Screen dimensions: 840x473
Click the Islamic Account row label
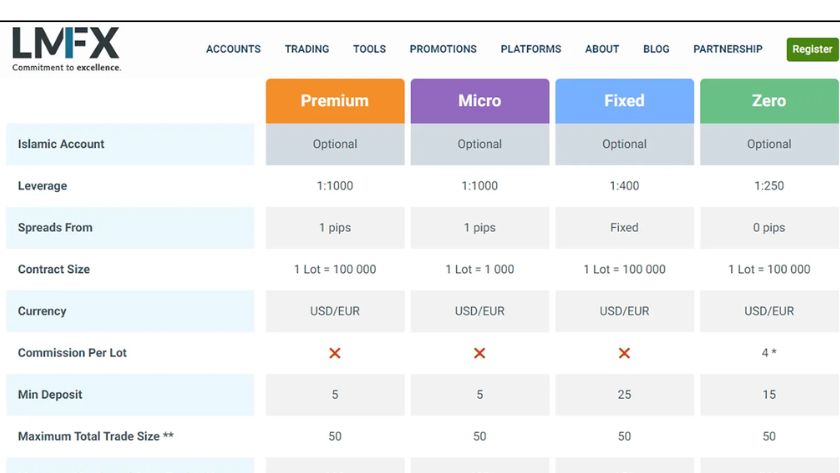click(61, 144)
